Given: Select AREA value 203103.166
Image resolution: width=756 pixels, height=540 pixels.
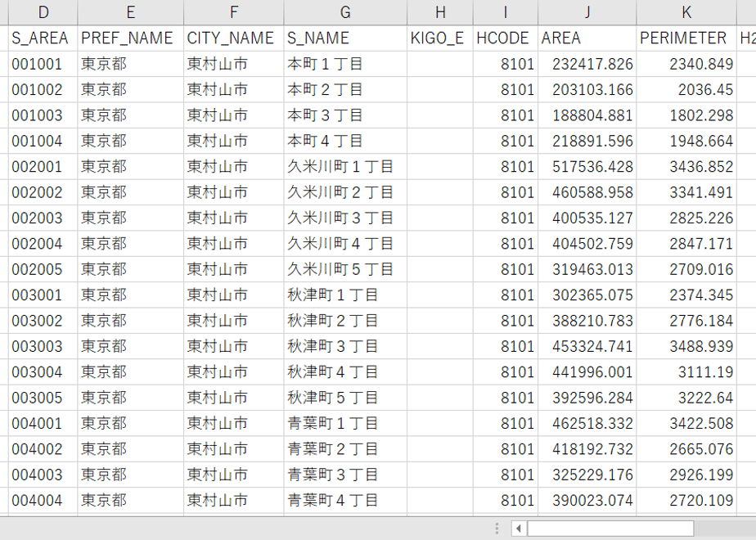Looking at the screenshot, I should point(587,89).
